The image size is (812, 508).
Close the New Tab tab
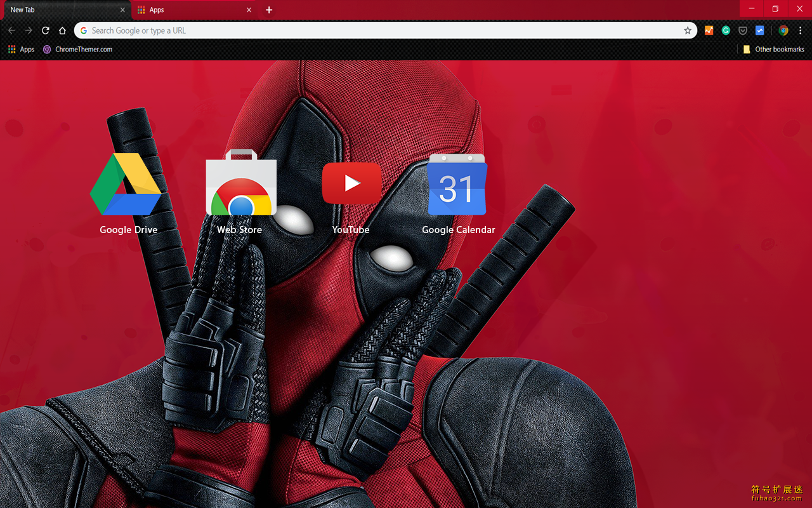tap(122, 10)
